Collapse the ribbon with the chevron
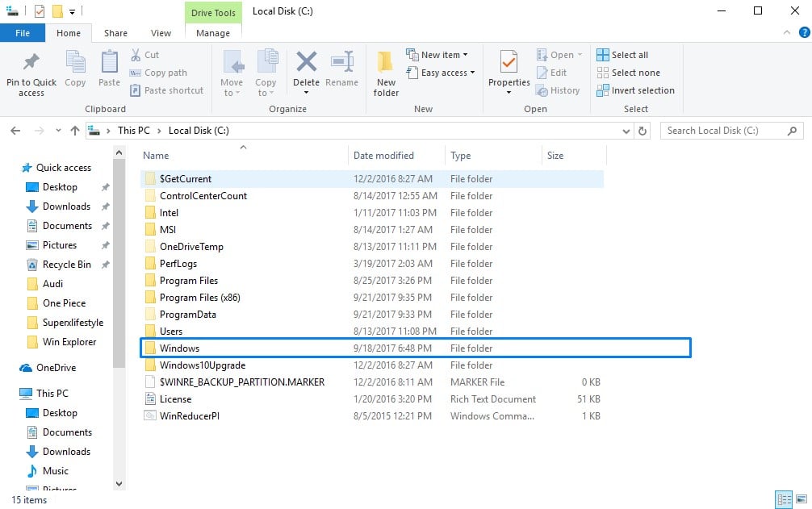812x509 pixels. pos(787,32)
